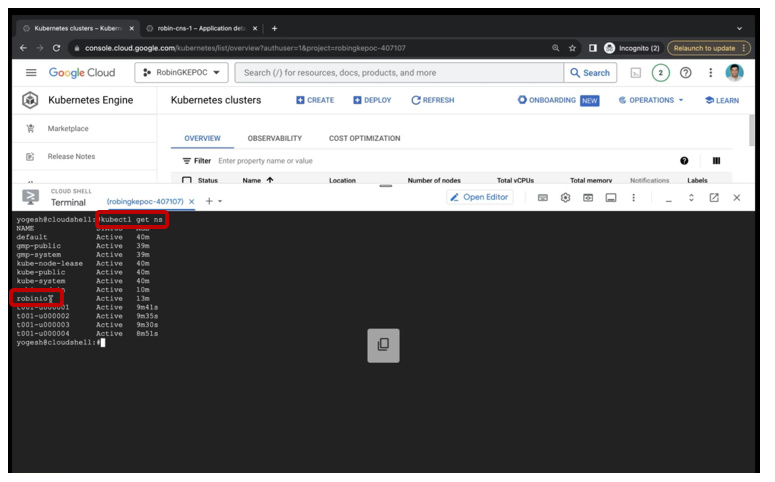The height and width of the screenshot is (482, 775).
Task: Open Cloud Shell three-dot more menu
Action: [633, 198]
